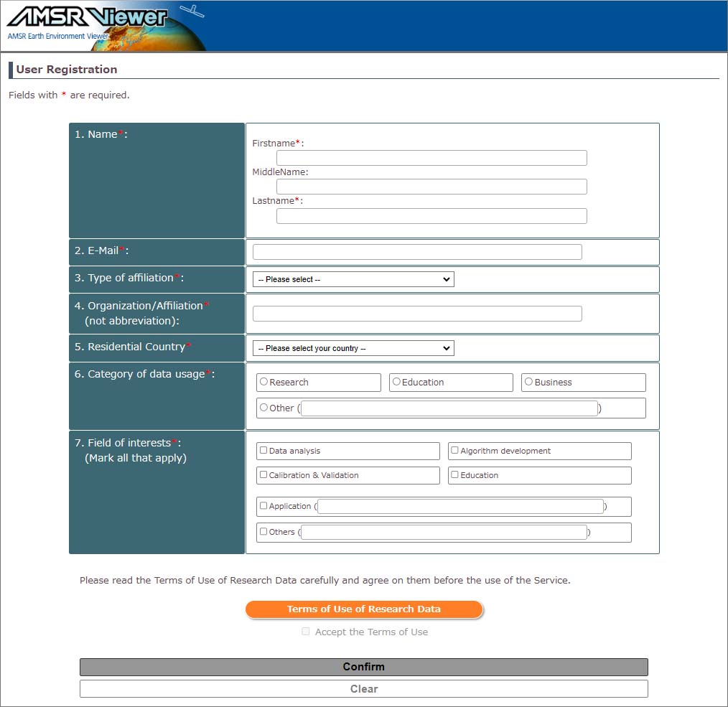Screen dimensions: 728x707
Task: Select the Research radio button
Action: tap(263, 382)
